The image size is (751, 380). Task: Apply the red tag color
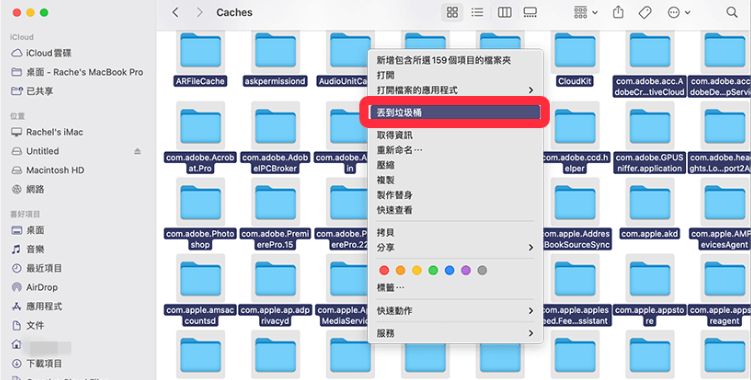(x=384, y=270)
